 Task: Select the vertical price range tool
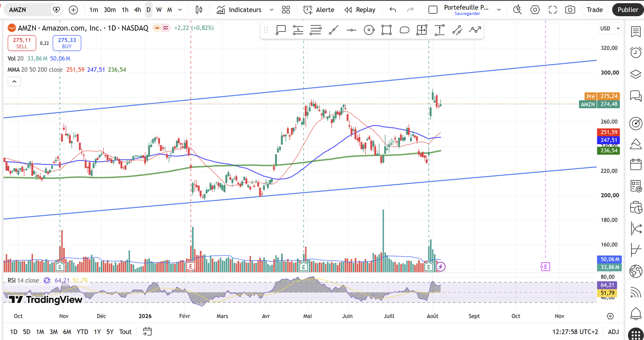pyautogui.click(x=440, y=30)
